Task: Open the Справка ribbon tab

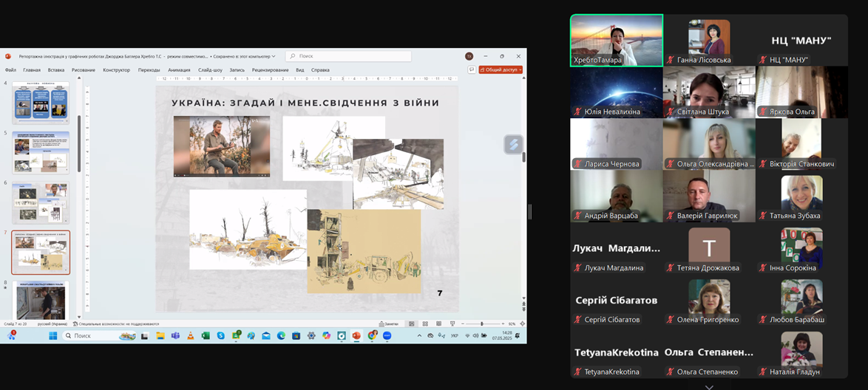Action: click(320, 70)
